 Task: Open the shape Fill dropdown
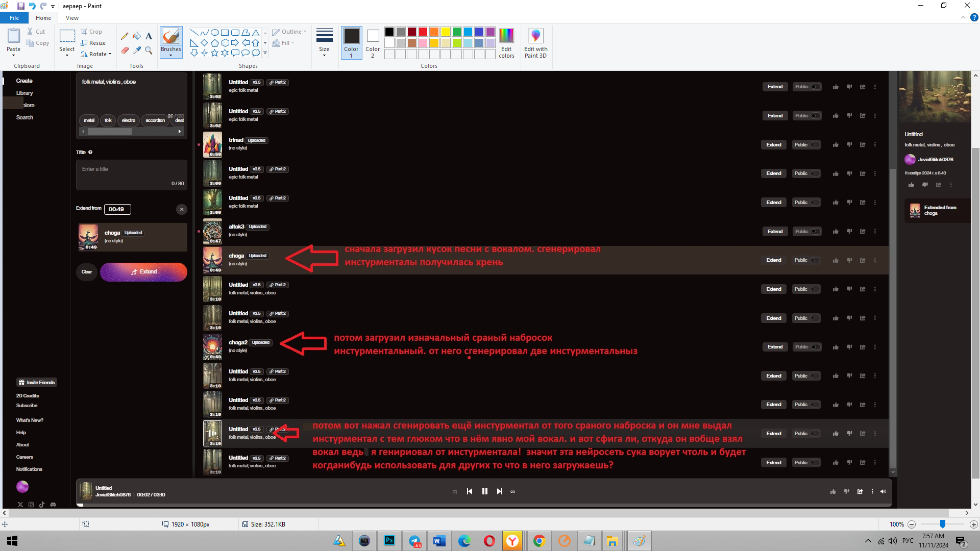tap(284, 43)
